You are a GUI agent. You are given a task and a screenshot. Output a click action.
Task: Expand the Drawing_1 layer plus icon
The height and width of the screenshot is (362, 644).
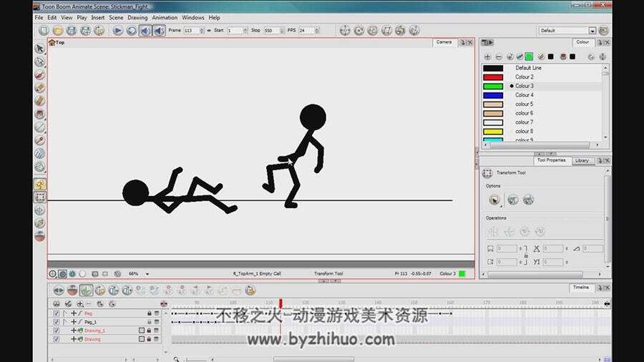74,331
